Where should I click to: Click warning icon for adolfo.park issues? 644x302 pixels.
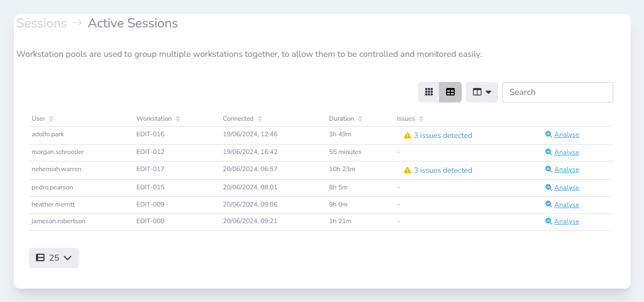click(x=408, y=136)
